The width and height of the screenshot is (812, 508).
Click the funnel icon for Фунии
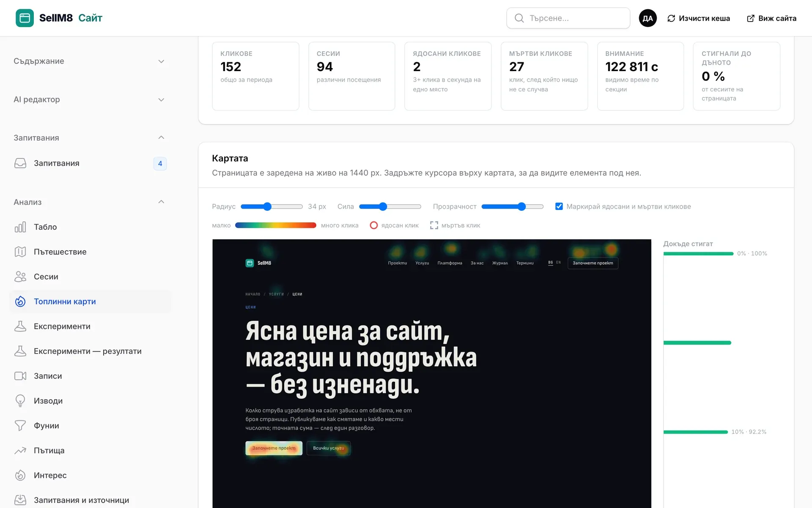[20, 425]
